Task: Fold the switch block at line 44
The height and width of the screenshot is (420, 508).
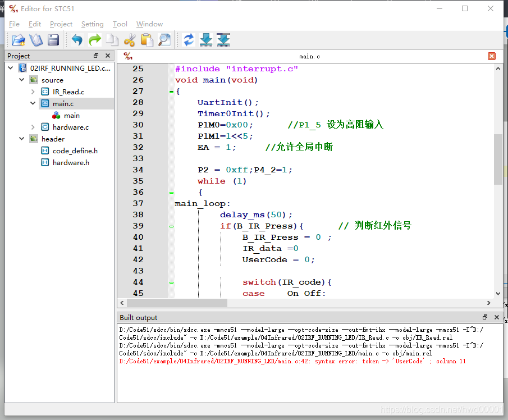Action: (x=171, y=282)
